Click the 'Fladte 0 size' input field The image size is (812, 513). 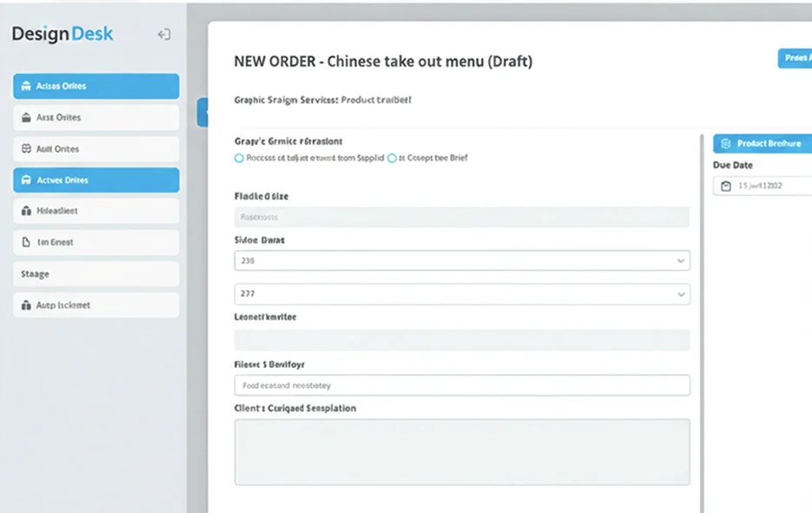point(462,217)
